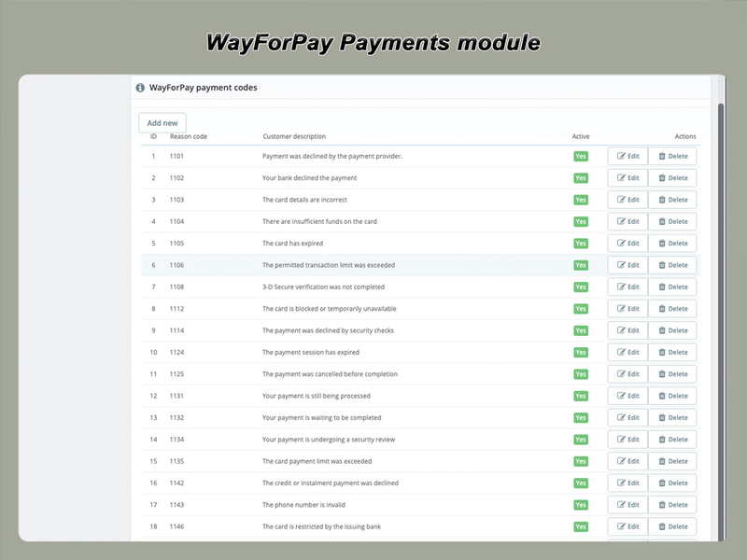
Task: Edit the 1146 restricted by issuing bank row
Action: pyautogui.click(x=627, y=526)
